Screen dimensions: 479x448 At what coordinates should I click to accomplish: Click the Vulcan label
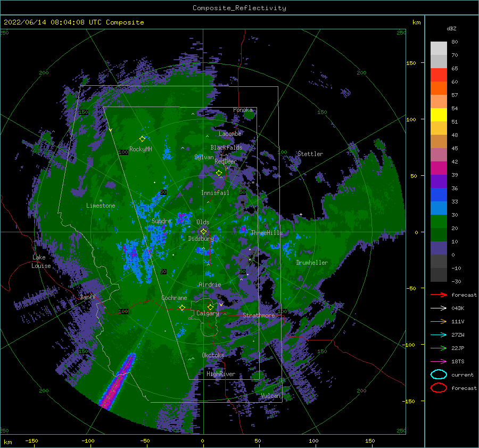click(x=271, y=396)
